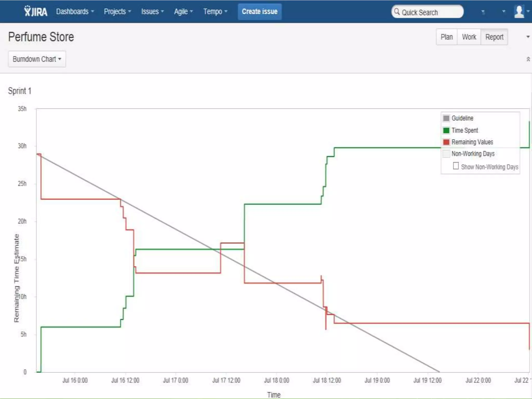This screenshot has width=532, height=399.
Task: Switch to the Work tab
Action: [x=469, y=37]
